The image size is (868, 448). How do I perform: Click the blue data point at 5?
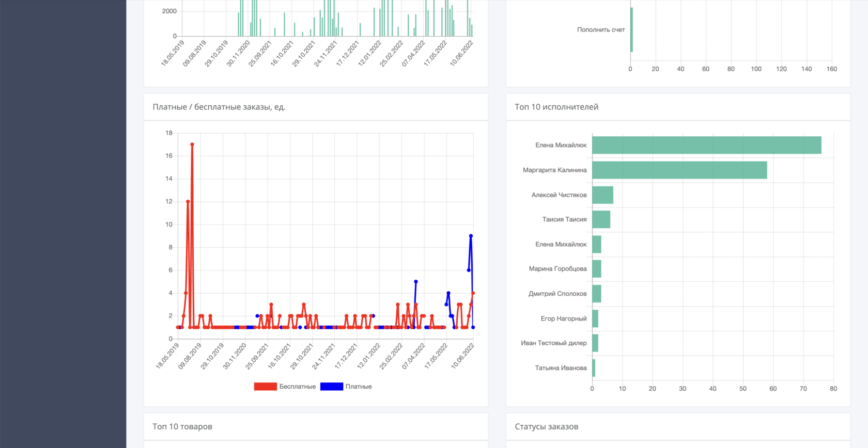[416, 282]
